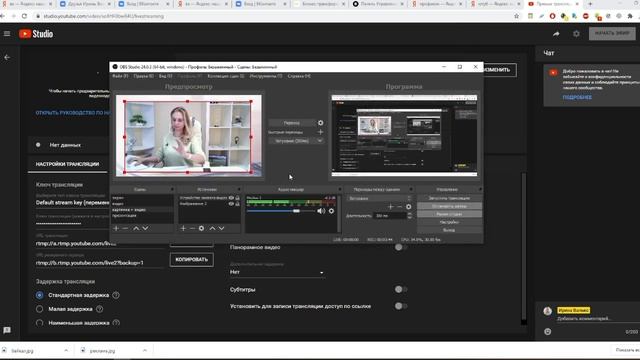The image size is (640, 360).
Task: Open the ПОДРОБНЕЕ link in chat
Action: 577,98
